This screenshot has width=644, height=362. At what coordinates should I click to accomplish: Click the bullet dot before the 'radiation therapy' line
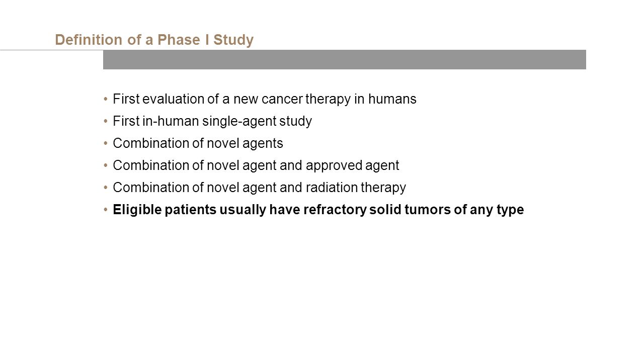106,188
